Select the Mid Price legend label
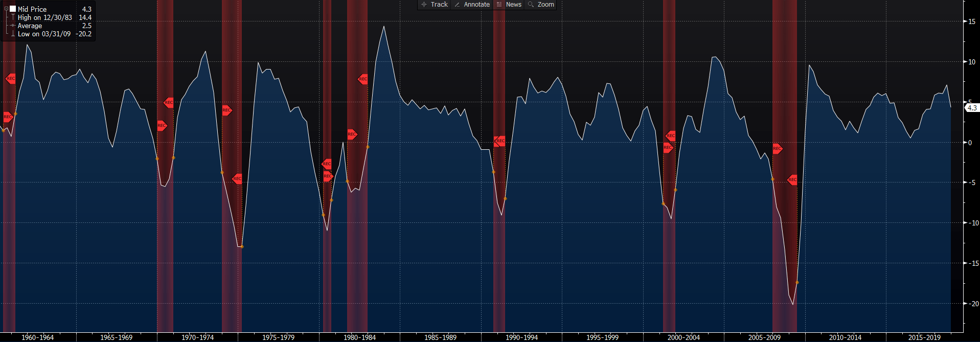 pyautogui.click(x=32, y=9)
